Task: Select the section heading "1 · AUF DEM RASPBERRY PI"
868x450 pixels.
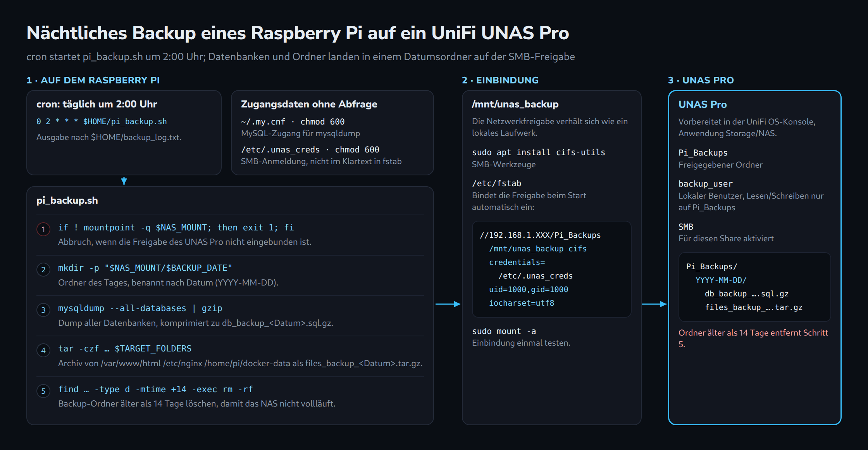Action: (93, 80)
